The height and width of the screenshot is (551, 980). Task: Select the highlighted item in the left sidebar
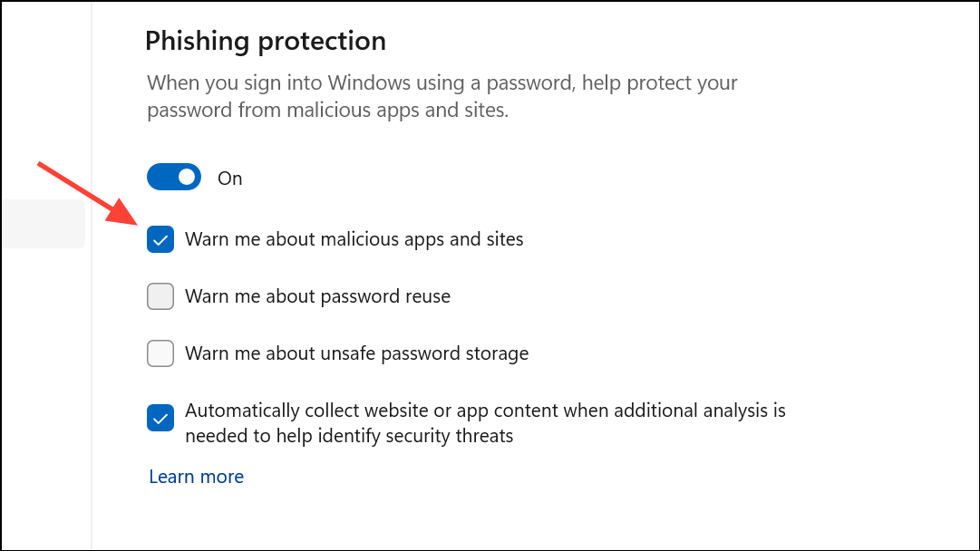[42, 224]
